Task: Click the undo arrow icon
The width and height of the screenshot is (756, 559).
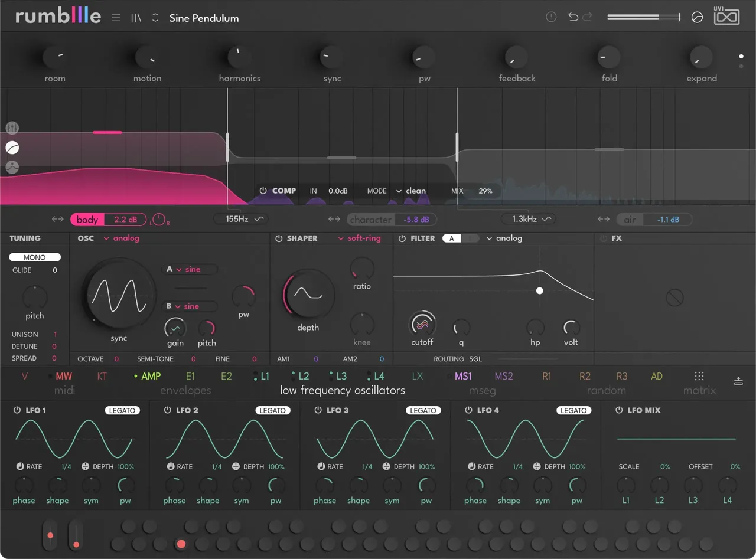Action: 573,17
